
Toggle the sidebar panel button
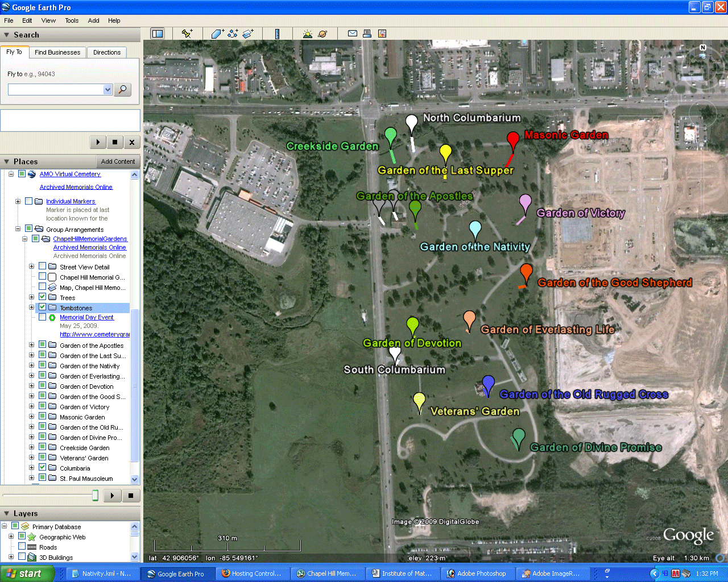[158, 34]
